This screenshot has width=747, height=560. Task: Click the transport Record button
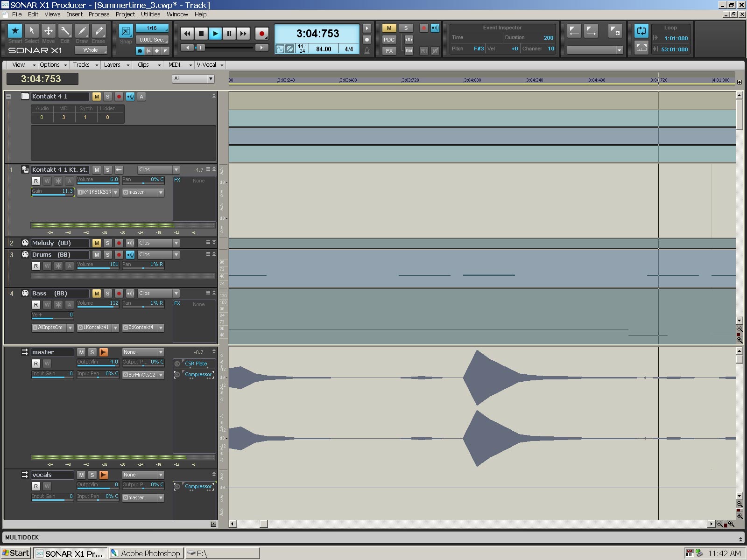click(x=261, y=34)
